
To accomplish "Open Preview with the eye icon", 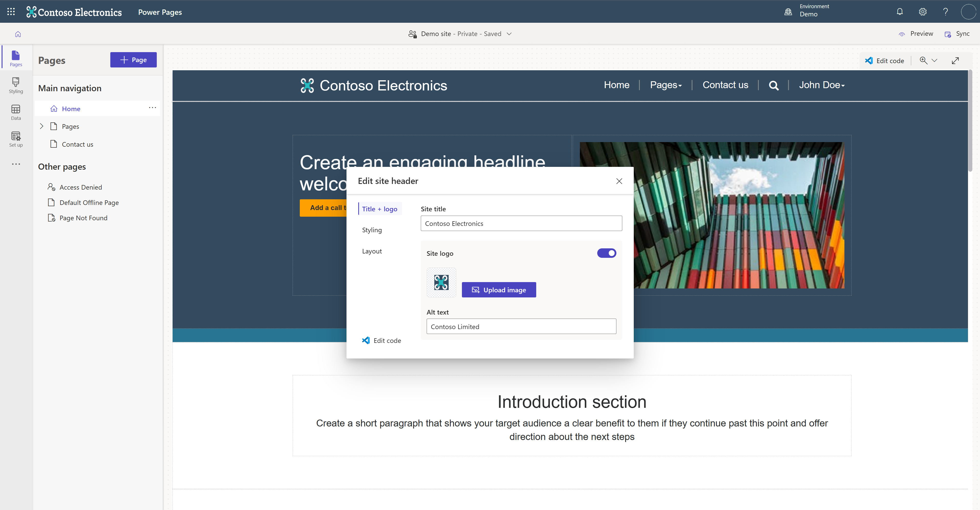I will (x=916, y=33).
